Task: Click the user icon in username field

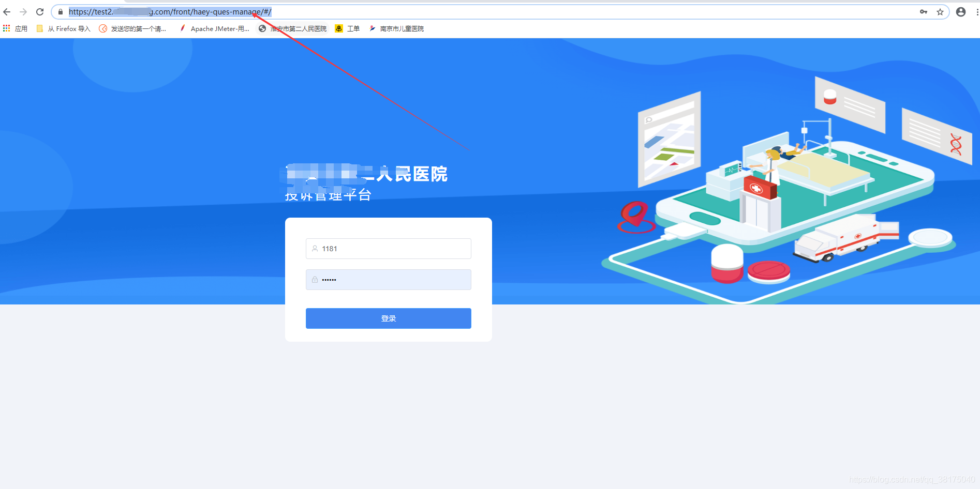Action: click(x=315, y=249)
